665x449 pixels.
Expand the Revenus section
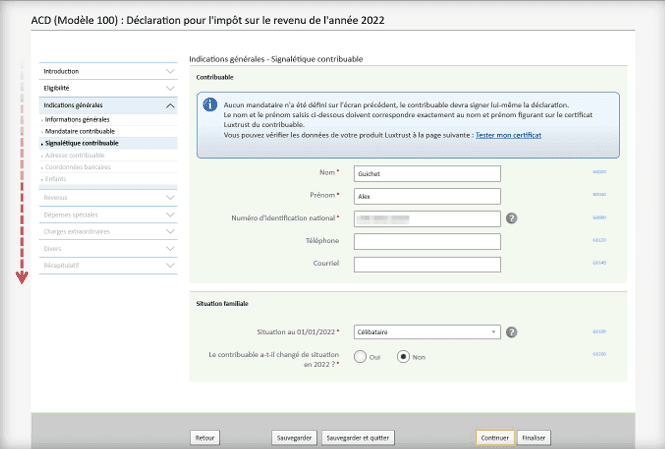[108, 197]
